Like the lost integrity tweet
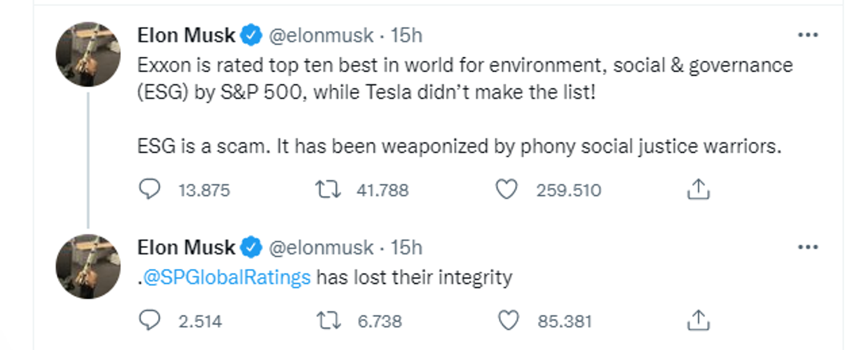 point(508,320)
